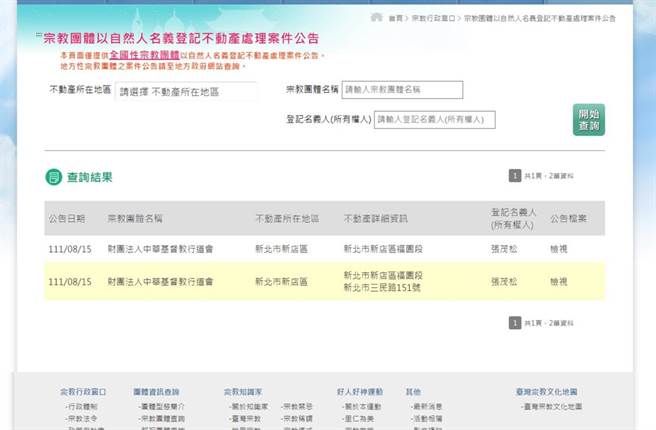
Task: Open footer heading 臺灣宗教文化地圖
Action: [x=547, y=392]
